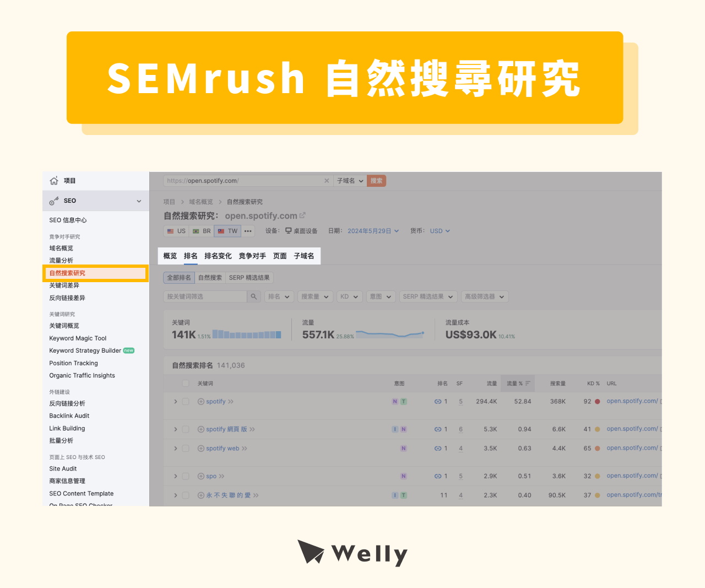Open Keyword Magic Tool in the sidebar

point(78,338)
